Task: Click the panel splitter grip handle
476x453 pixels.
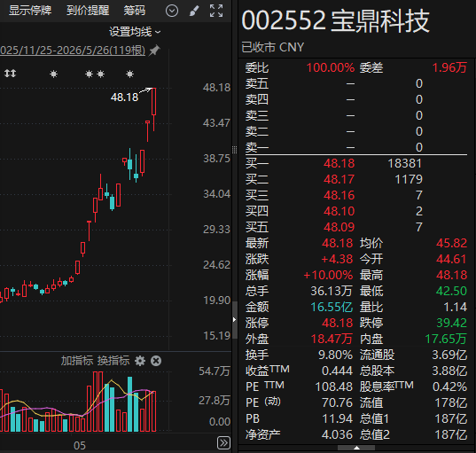Action: (234, 150)
